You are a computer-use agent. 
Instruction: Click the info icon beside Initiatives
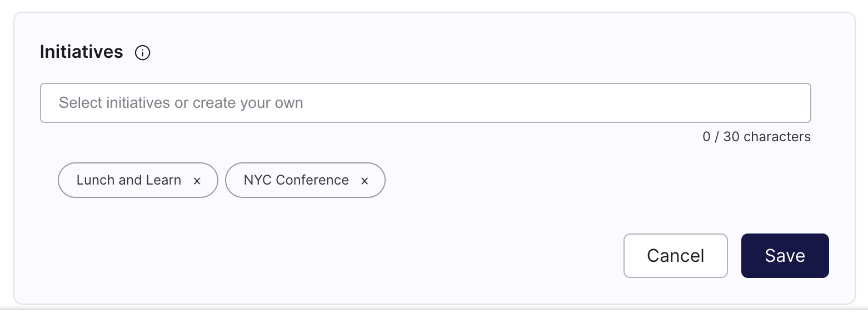click(143, 53)
